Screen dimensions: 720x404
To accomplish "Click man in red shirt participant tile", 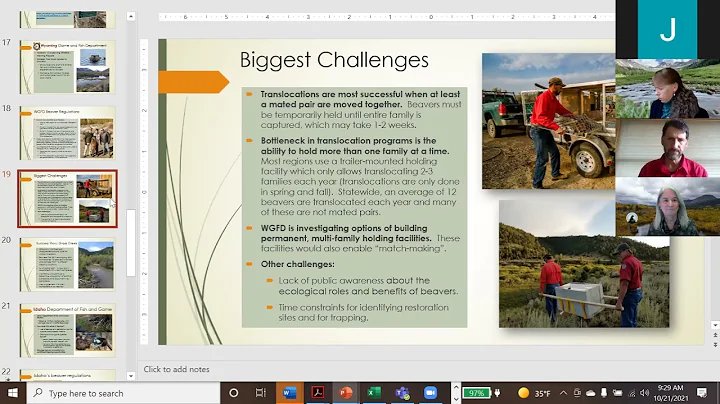I will point(668,148).
